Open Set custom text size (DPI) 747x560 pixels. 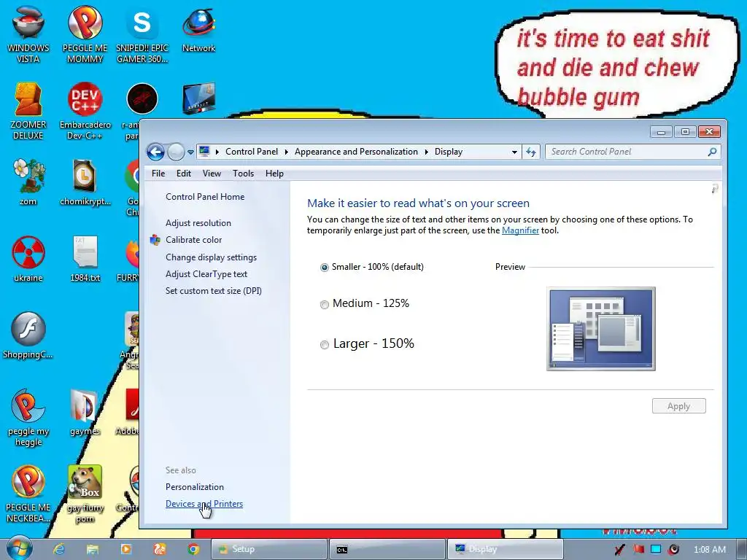[x=214, y=291]
